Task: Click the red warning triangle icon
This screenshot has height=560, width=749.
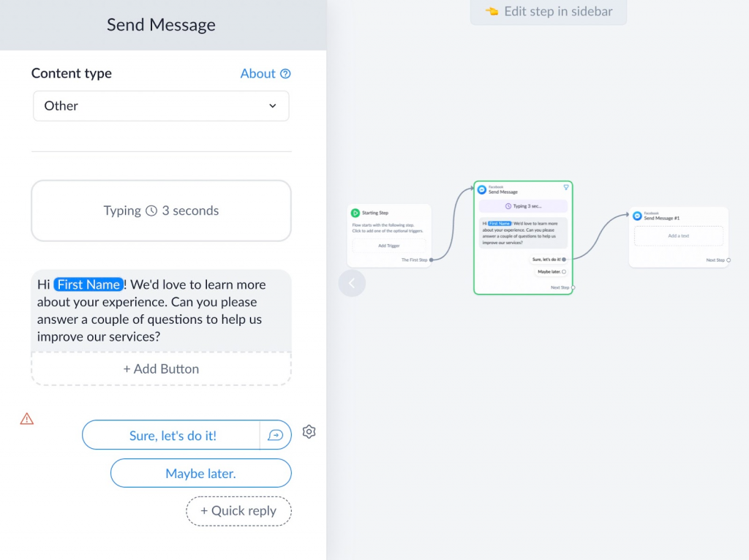Action: point(27,419)
